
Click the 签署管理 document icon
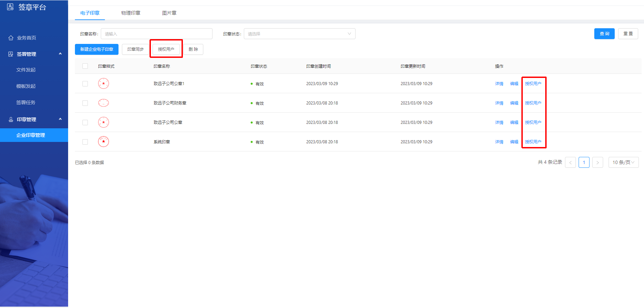tap(11, 54)
